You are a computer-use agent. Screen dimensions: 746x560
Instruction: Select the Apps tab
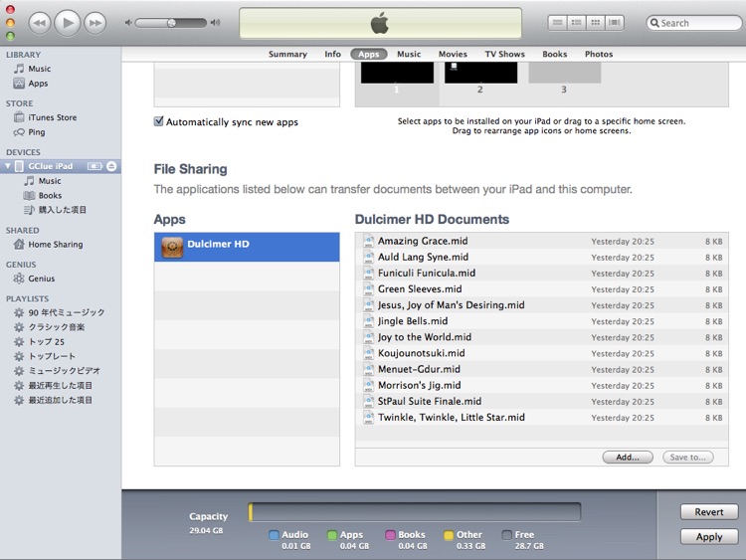click(x=369, y=55)
